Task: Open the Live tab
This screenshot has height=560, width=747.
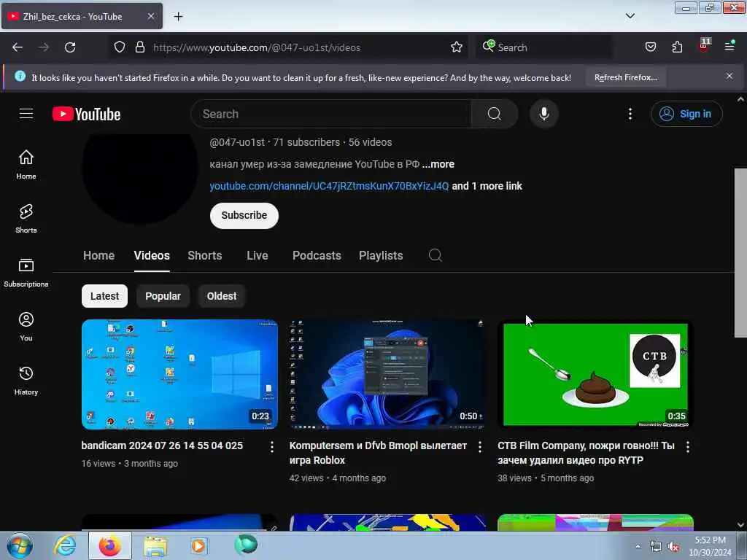Action: point(258,256)
